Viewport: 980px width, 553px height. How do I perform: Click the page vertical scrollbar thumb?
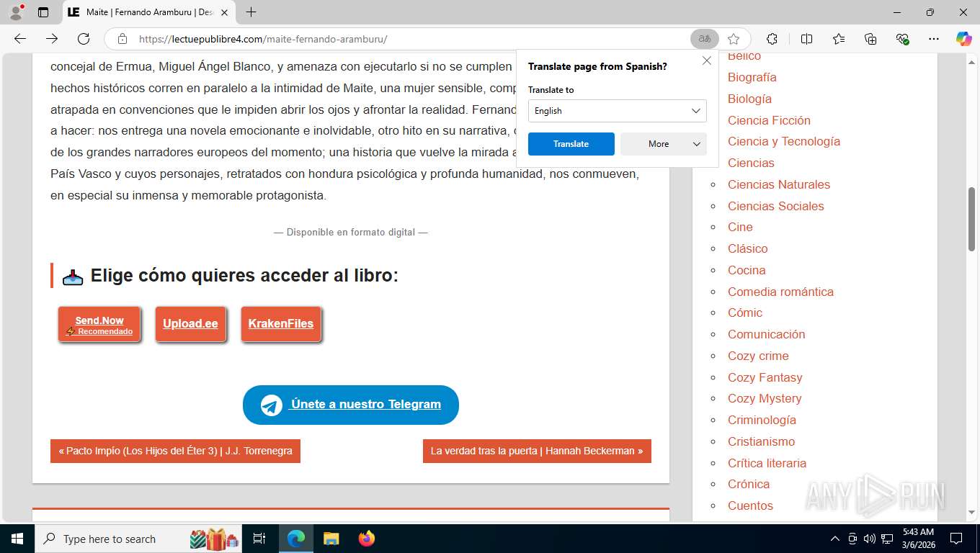pos(971,219)
